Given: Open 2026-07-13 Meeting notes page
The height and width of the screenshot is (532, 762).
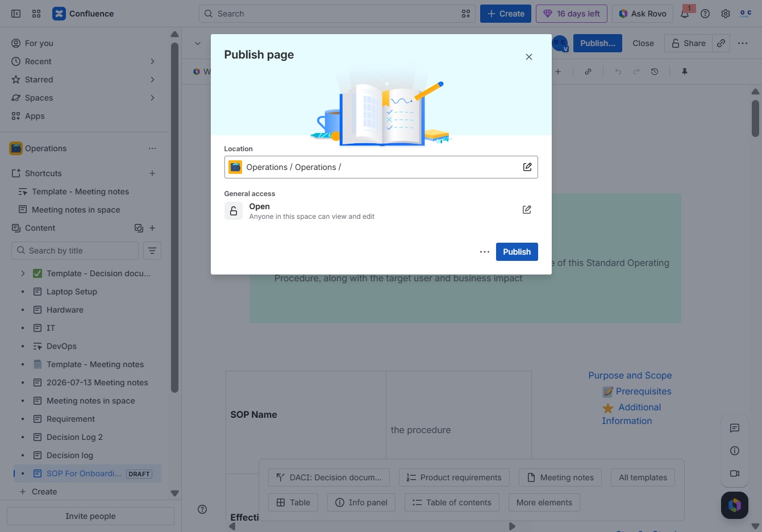Looking at the screenshot, I should point(97,383).
